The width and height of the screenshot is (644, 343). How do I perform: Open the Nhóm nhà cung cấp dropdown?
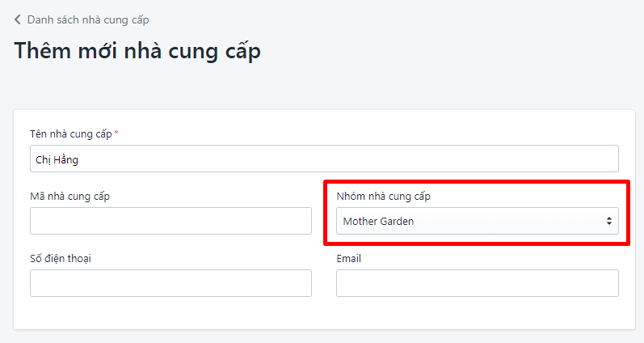pyautogui.click(x=477, y=221)
